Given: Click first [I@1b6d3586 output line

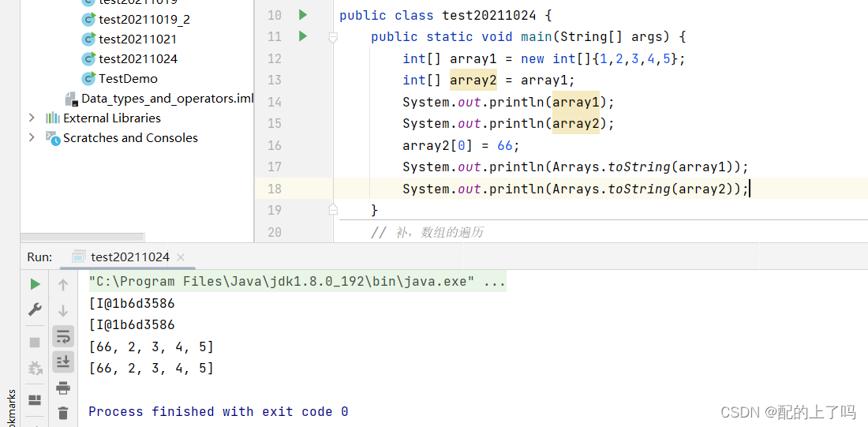Looking at the screenshot, I should click(132, 304).
